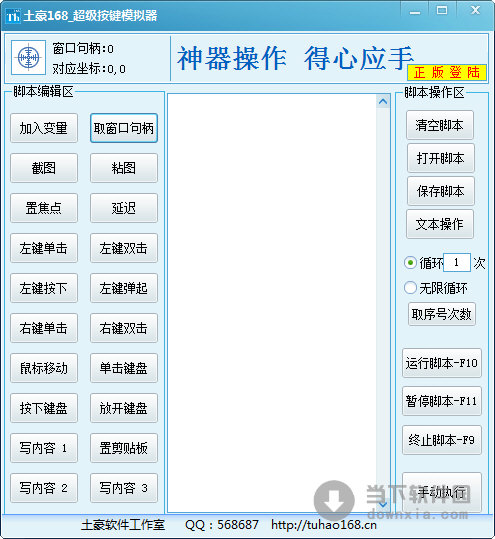The height and width of the screenshot is (539, 495).
Task: Click the crosshair window-picker target icon
Action: click(29, 57)
